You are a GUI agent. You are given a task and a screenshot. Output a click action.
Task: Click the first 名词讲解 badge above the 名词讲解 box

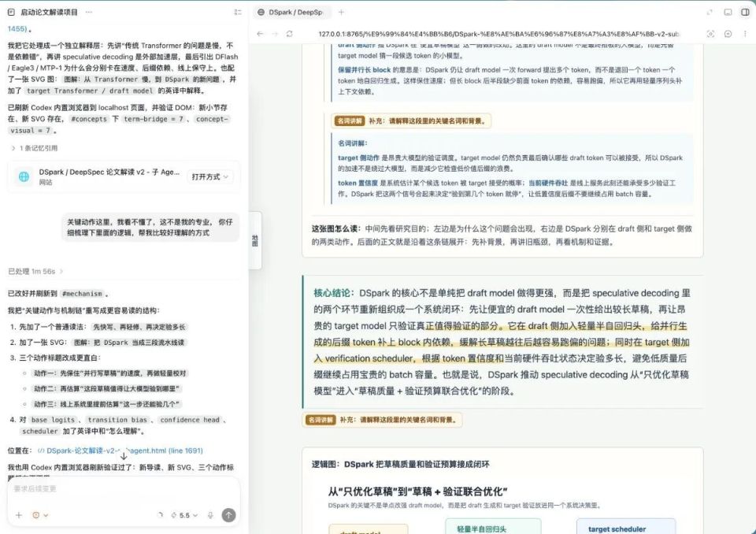[348, 121]
